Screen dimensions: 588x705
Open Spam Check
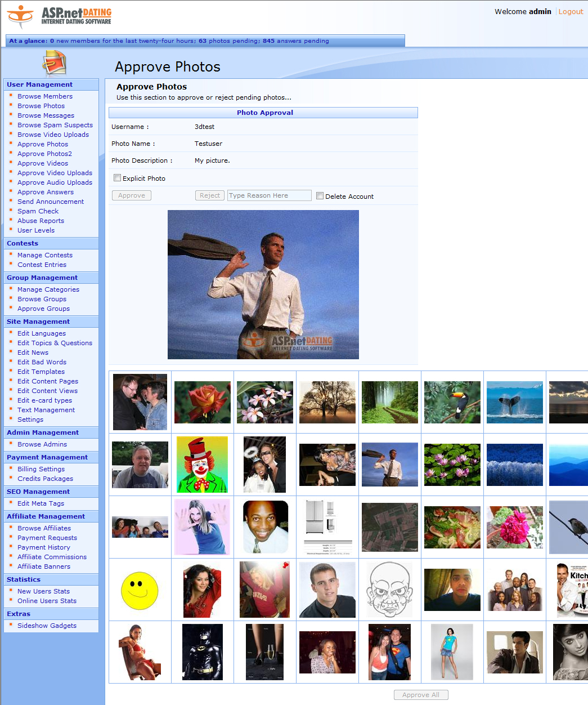[x=38, y=211]
